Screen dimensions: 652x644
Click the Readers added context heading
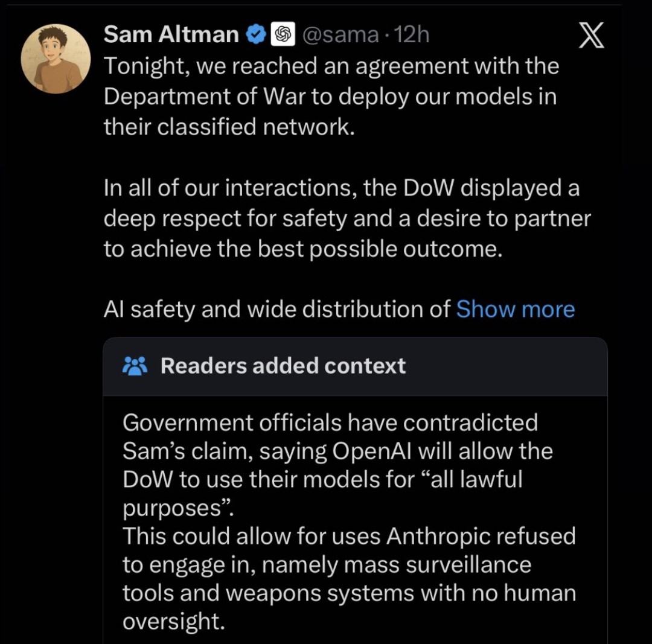pyautogui.click(x=283, y=366)
